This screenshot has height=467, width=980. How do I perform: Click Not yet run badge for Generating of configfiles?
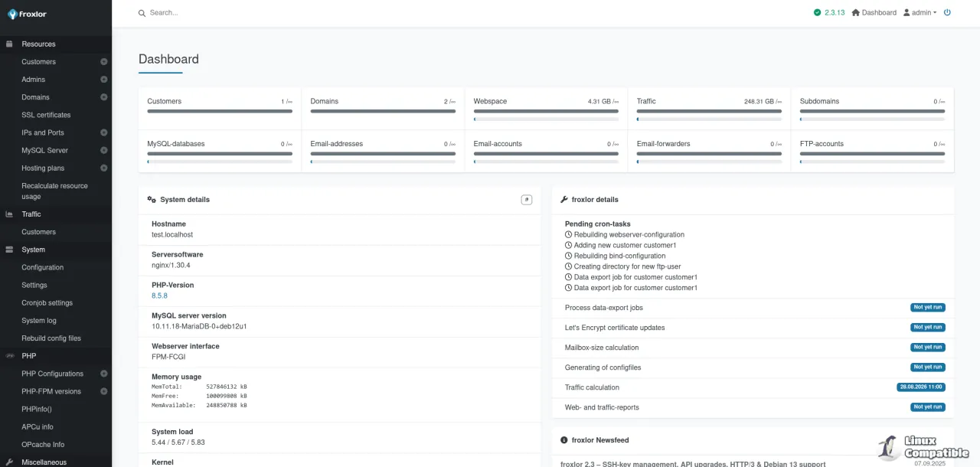(x=927, y=367)
